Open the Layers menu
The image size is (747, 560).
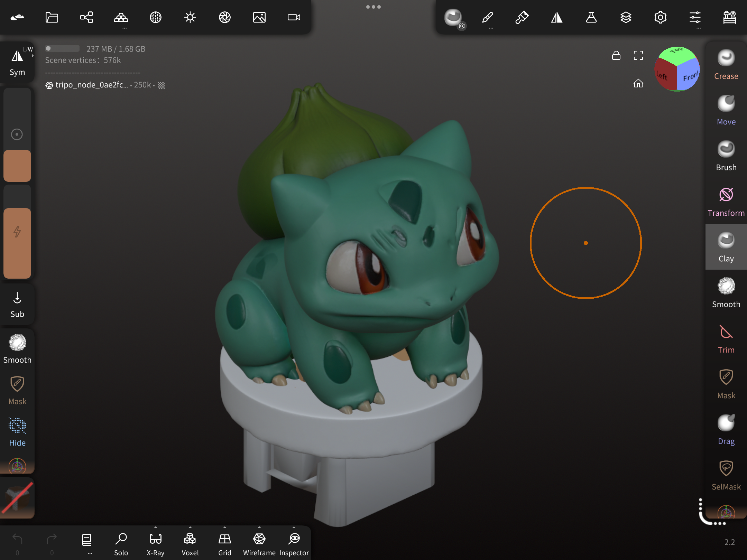tap(626, 17)
